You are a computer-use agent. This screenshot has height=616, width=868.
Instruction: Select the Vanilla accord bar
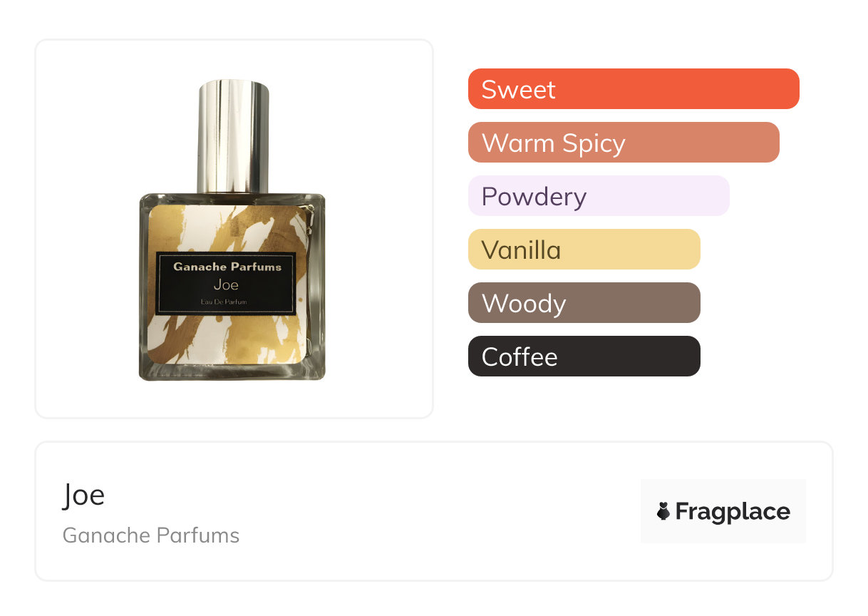584,250
